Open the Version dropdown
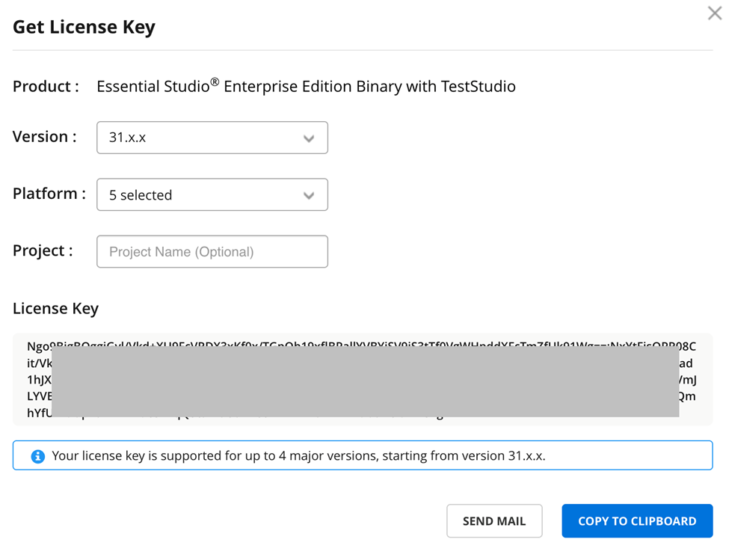 212,138
